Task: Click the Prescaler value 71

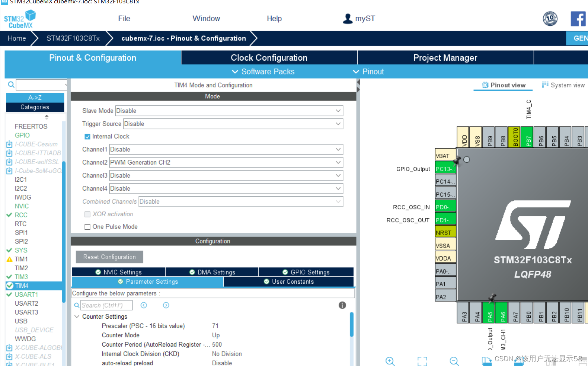Action: click(215, 326)
